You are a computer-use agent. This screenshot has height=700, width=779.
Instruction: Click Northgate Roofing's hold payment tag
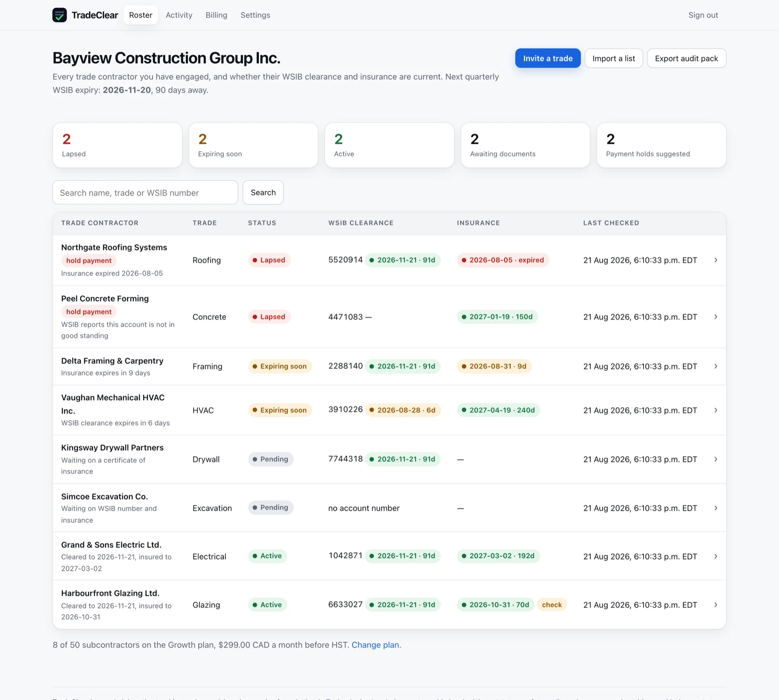[x=89, y=260]
